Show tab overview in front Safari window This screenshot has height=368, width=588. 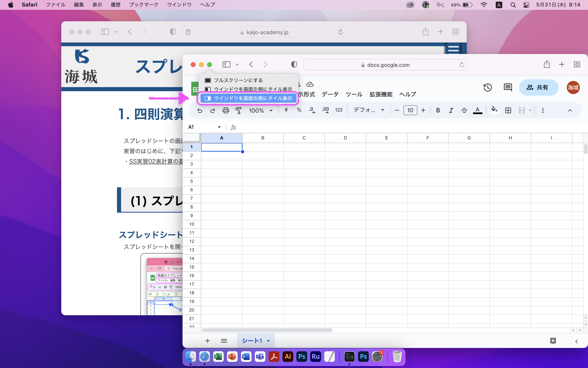pos(577,64)
